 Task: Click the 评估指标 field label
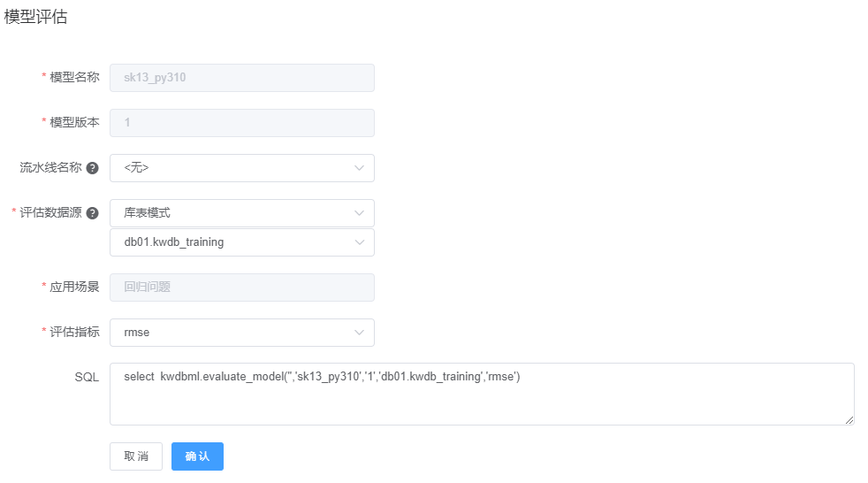click(74, 333)
